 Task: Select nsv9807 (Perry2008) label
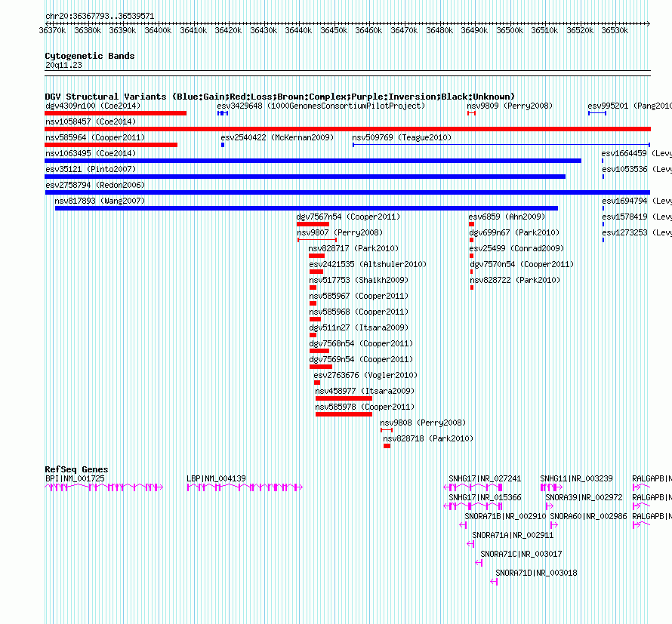click(340, 232)
